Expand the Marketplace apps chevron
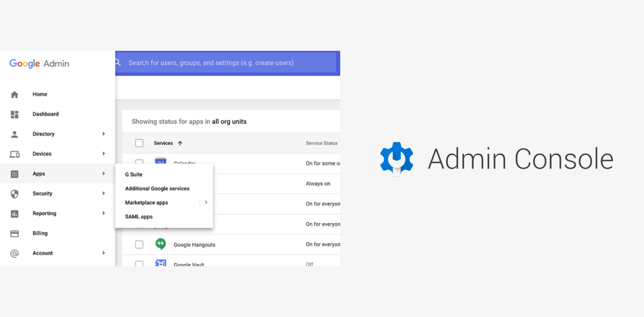Viewport: 644px width, 317px height. 206,202
